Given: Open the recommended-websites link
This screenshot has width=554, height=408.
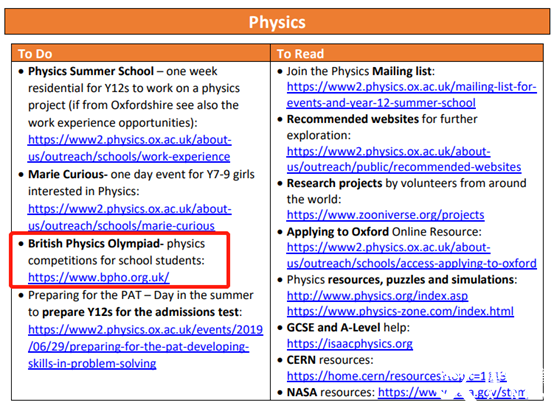Looking at the screenshot, I should pos(404,159).
